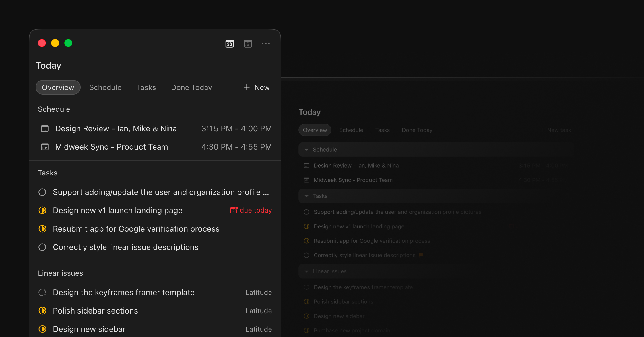Toggle in-progress status for Design new v1 launch landing page
644x337 pixels.
click(42, 210)
